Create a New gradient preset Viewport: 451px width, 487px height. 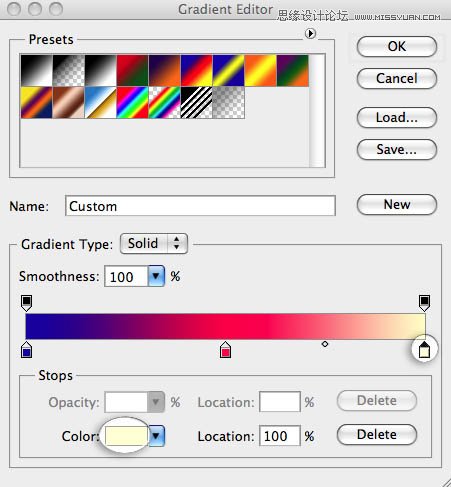pos(397,205)
